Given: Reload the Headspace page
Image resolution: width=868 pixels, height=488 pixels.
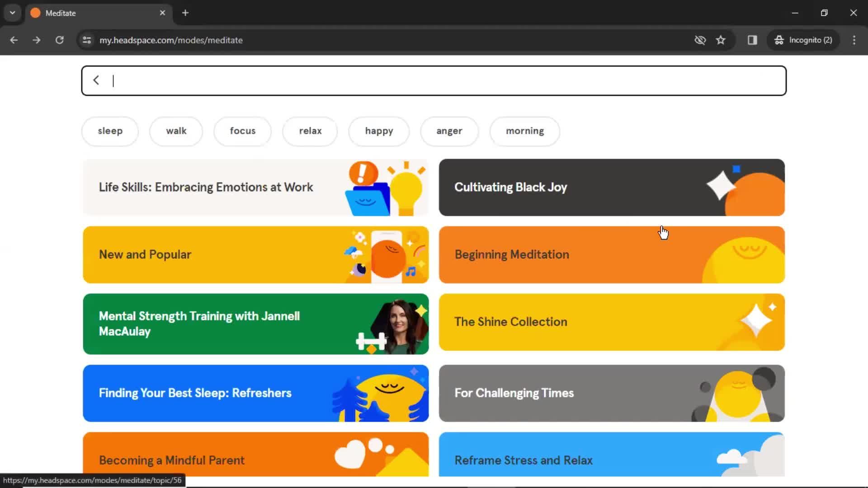Looking at the screenshot, I should [59, 40].
